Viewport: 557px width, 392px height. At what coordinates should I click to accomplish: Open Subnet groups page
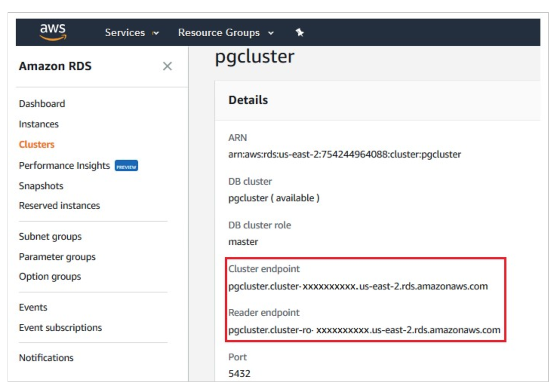point(50,236)
